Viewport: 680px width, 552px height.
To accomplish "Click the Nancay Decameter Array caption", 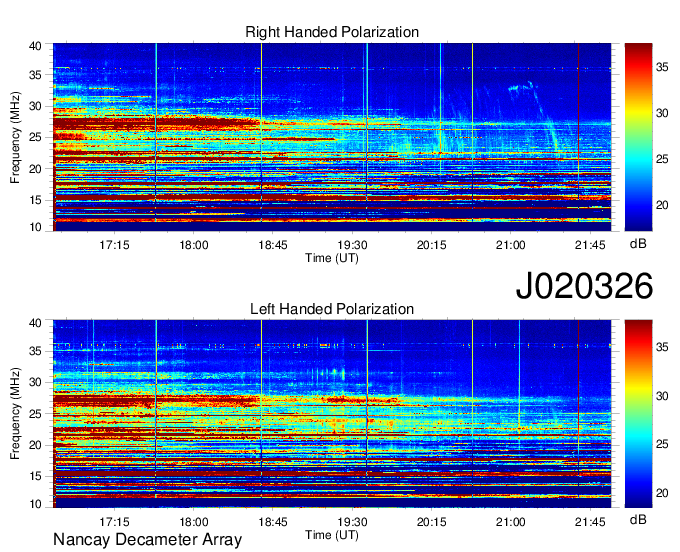I will [147, 539].
